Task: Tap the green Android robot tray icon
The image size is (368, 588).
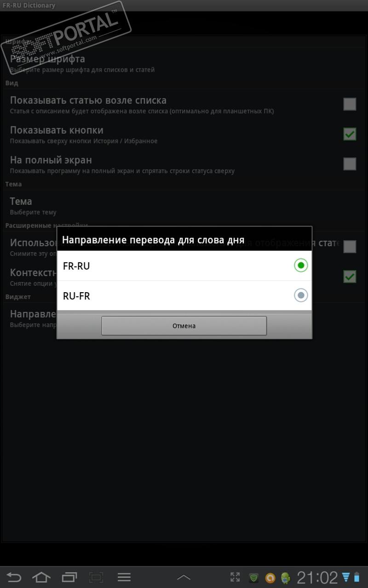Action: [x=286, y=578]
